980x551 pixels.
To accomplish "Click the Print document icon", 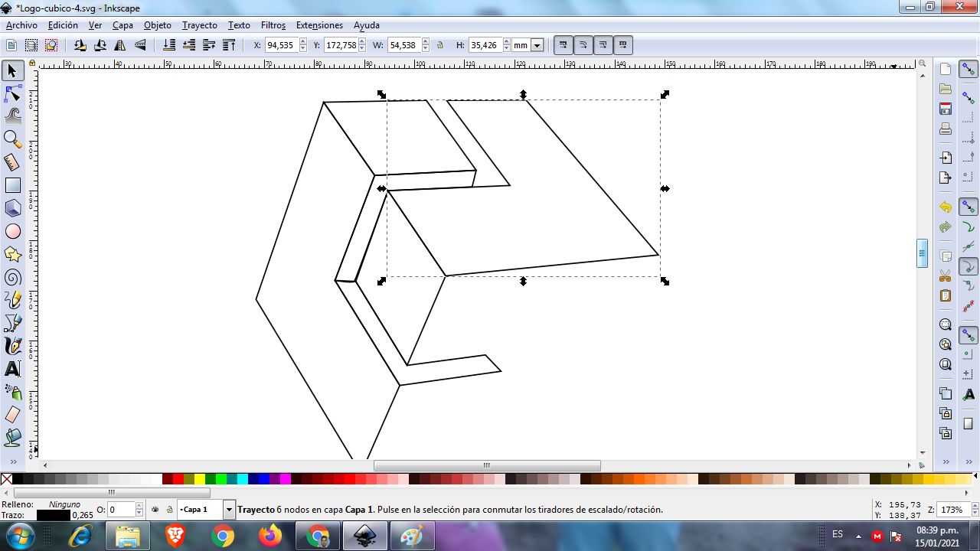I will (x=946, y=129).
